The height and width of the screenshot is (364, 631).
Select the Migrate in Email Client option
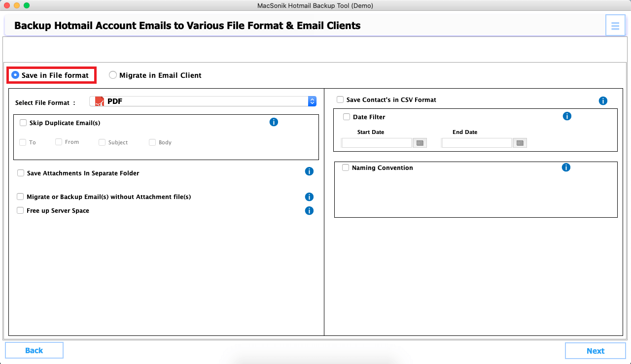pos(113,75)
